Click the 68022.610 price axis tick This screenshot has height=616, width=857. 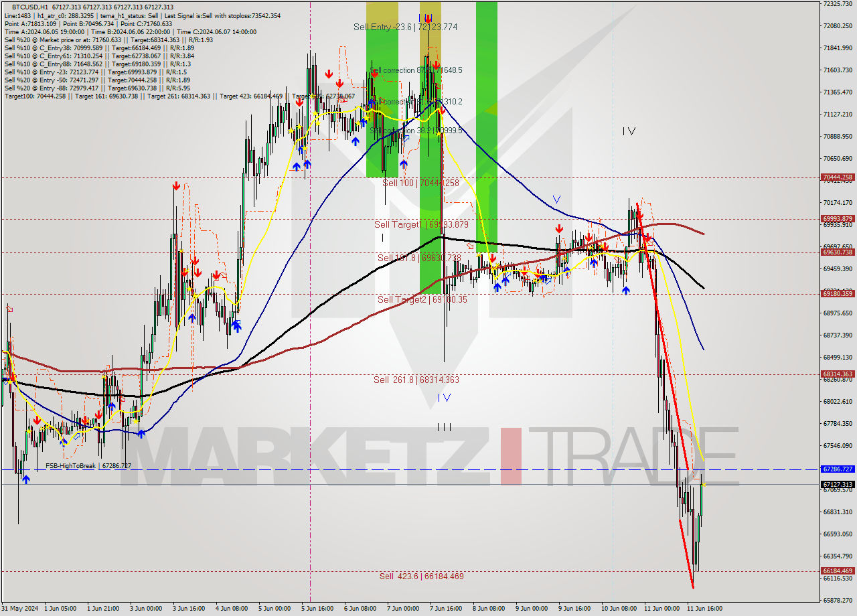(837, 402)
